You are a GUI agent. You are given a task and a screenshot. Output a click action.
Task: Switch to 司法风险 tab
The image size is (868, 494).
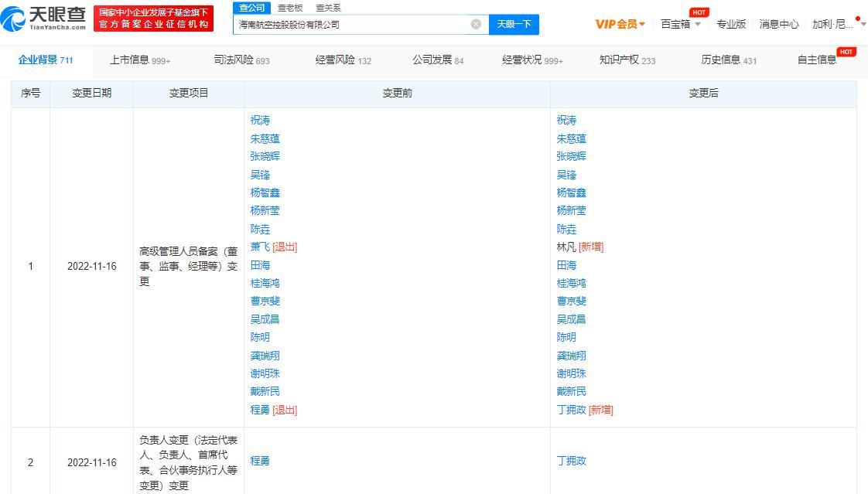[241, 60]
